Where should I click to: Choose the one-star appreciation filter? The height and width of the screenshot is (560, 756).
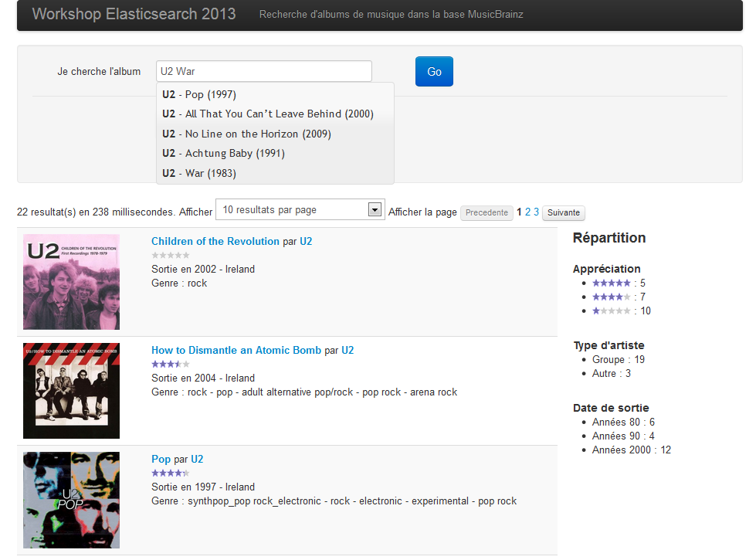point(611,311)
